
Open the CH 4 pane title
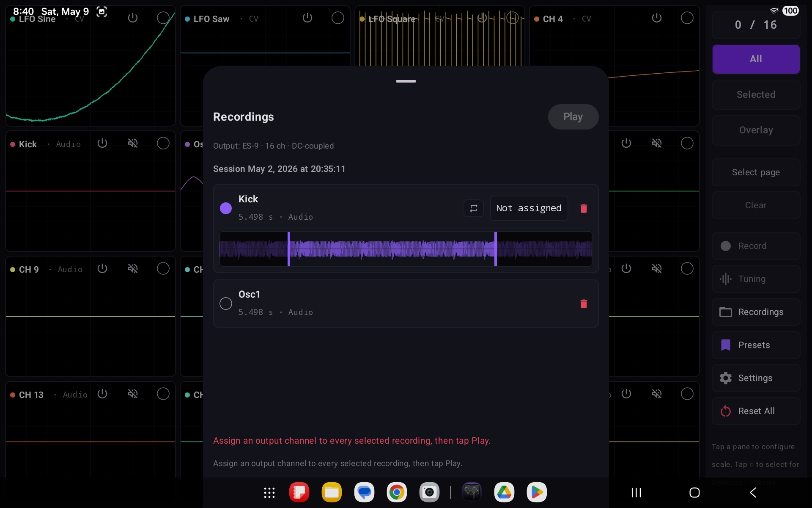[x=553, y=19]
